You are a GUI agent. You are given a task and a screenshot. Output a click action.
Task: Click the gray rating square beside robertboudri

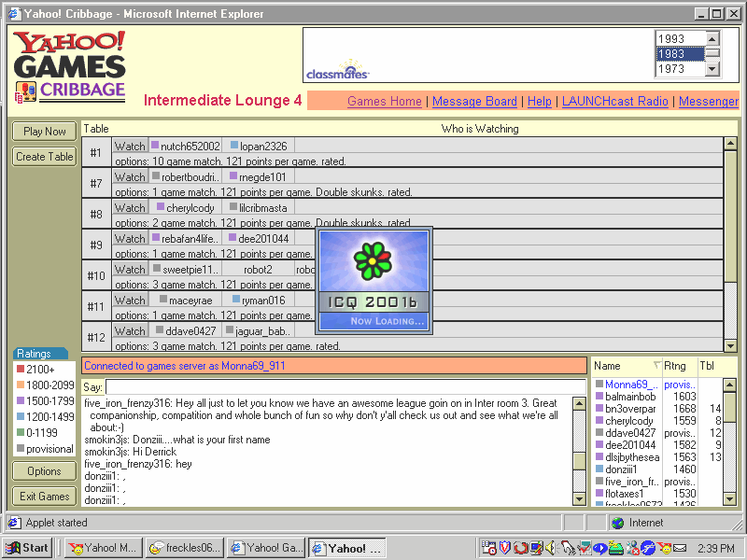pos(156,175)
